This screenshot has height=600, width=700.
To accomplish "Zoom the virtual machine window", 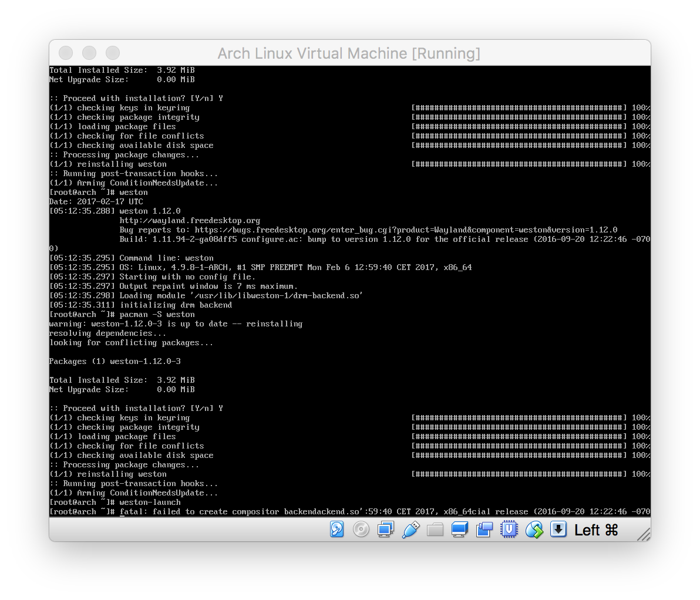I will pyautogui.click(x=113, y=53).
